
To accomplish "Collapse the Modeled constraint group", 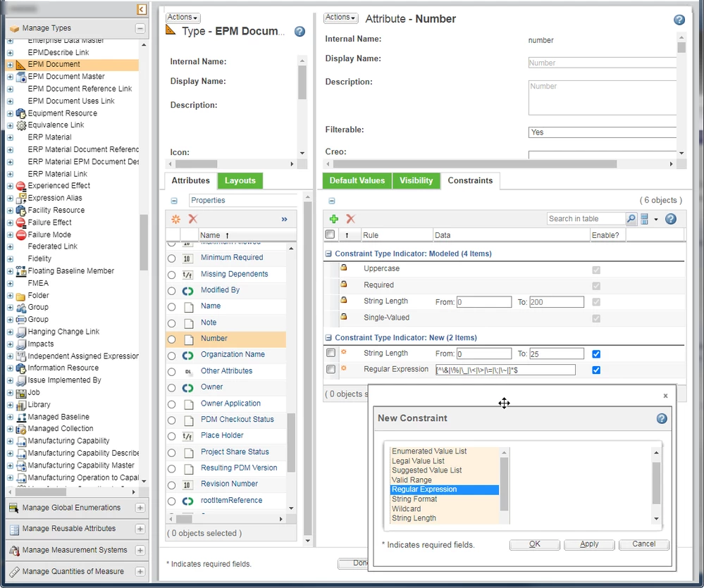I will [x=328, y=254].
